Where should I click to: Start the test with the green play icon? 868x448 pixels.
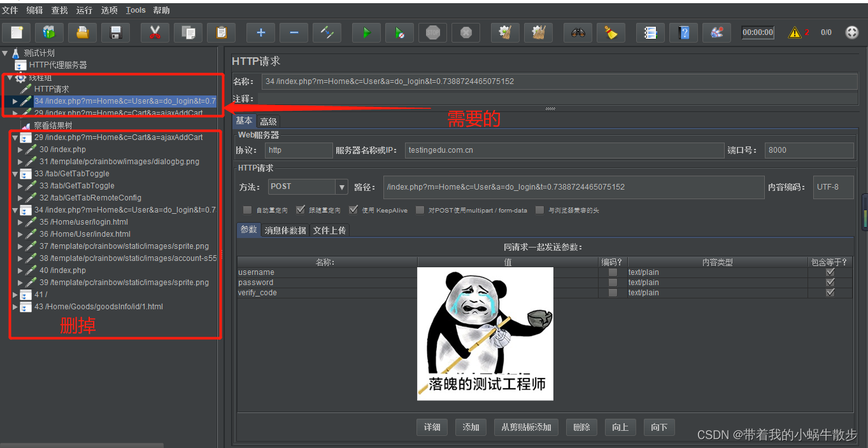pos(366,32)
